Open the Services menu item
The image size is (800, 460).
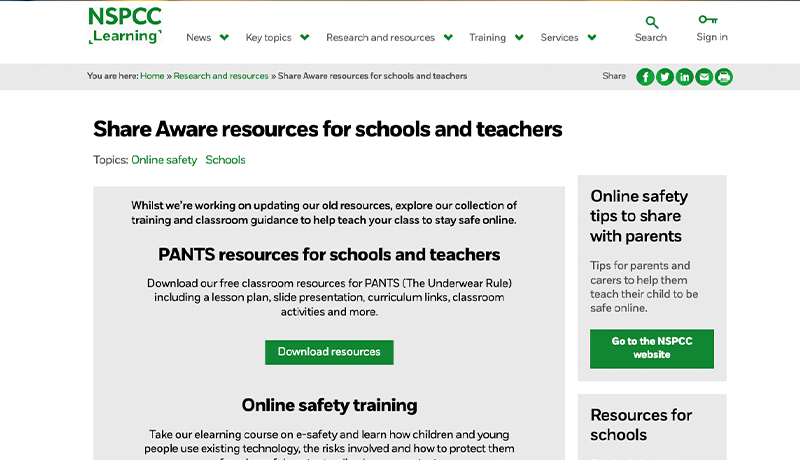[559, 38]
